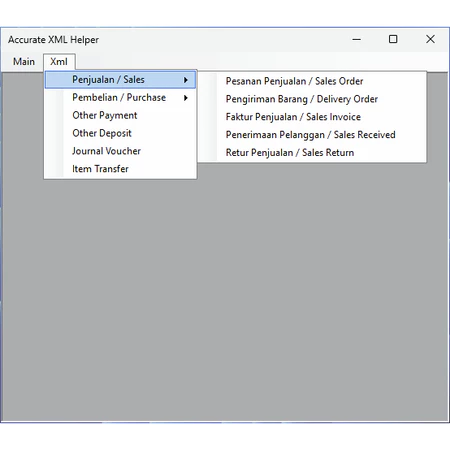Select Item Transfer menu entry
Image resolution: width=450 pixels, height=450 pixels.
pos(120,169)
